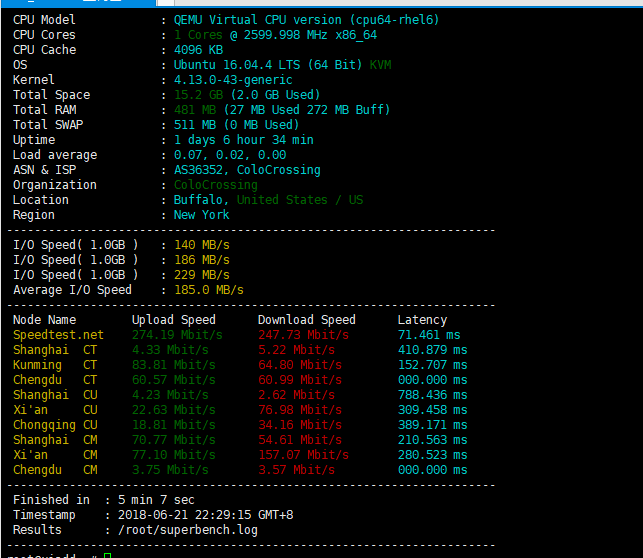Click the Region value New York
Screen dimensions: 643x558
[201, 215]
